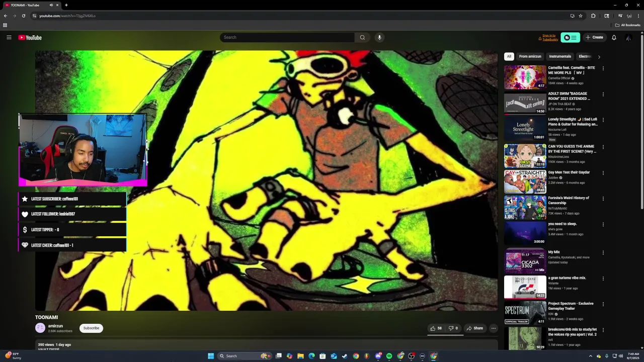Screen dimensions: 644x362
Task: Open the YouTube account avatar menu
Action: [628, 37]
